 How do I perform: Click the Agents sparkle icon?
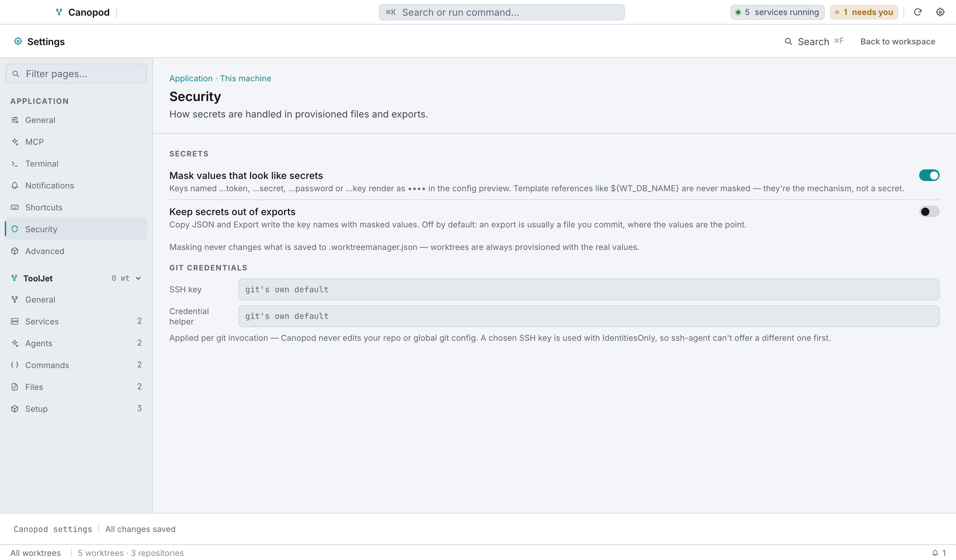15,343
